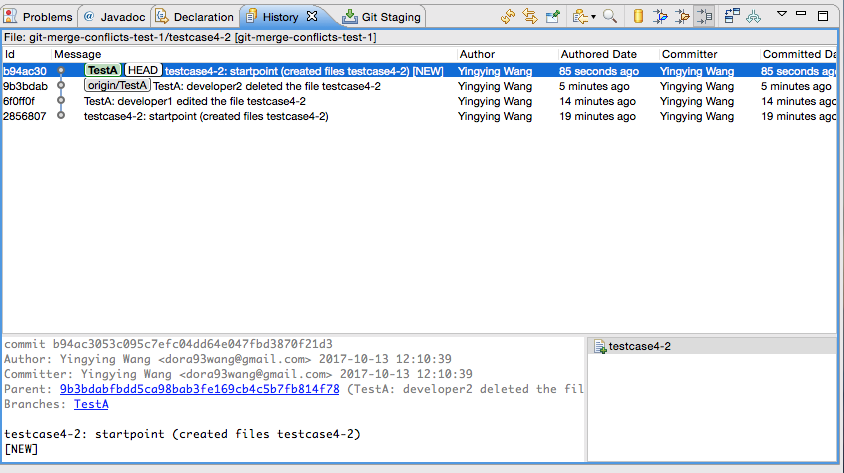Switch to the Problems tab

(38, 17)
